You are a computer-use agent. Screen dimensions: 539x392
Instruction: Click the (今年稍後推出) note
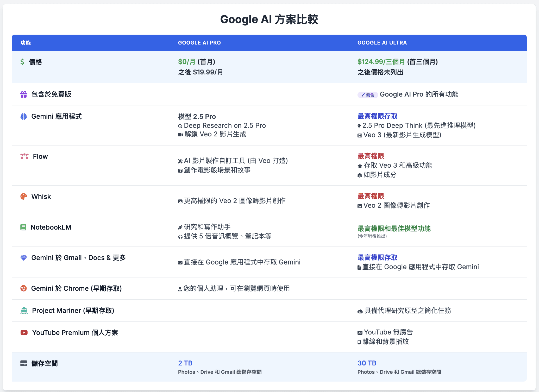click(x=372, y=236)
